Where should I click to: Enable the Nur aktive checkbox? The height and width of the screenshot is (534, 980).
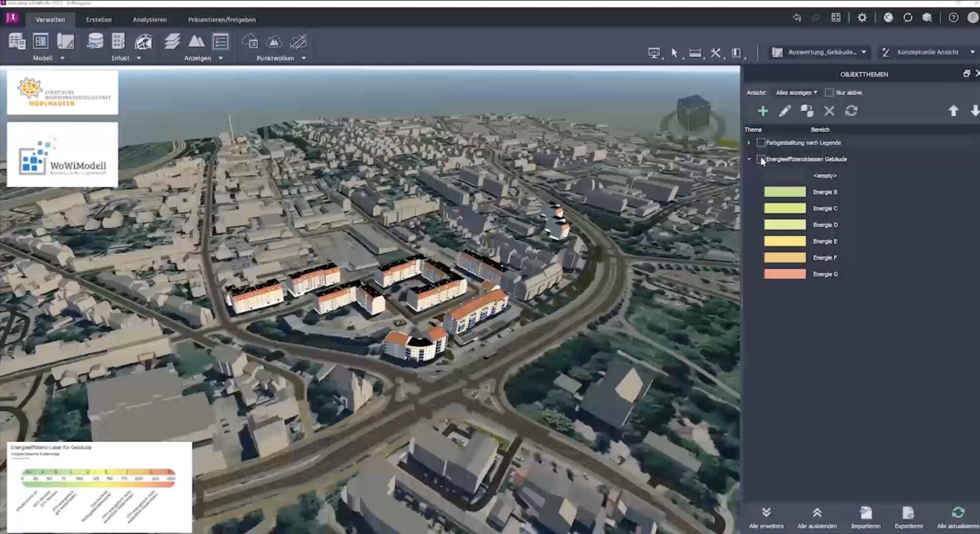(829, 93)
